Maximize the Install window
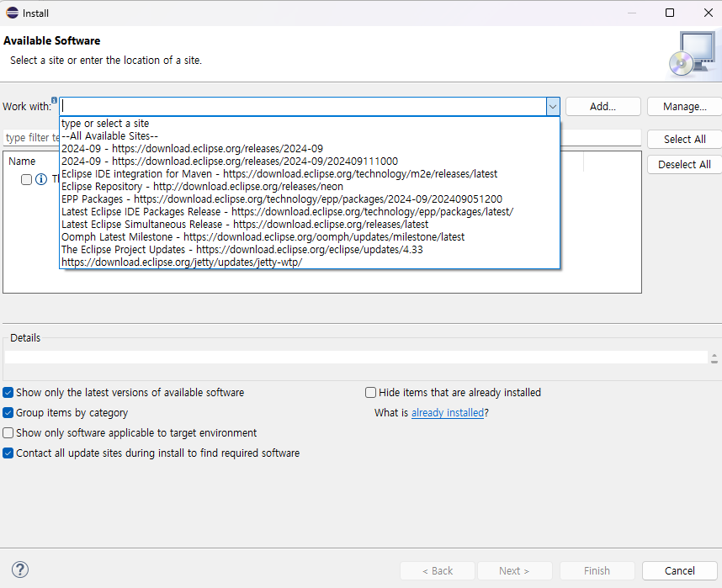This screenshot has height=588, width=722. pyautogui.click(x=670, y=13)
